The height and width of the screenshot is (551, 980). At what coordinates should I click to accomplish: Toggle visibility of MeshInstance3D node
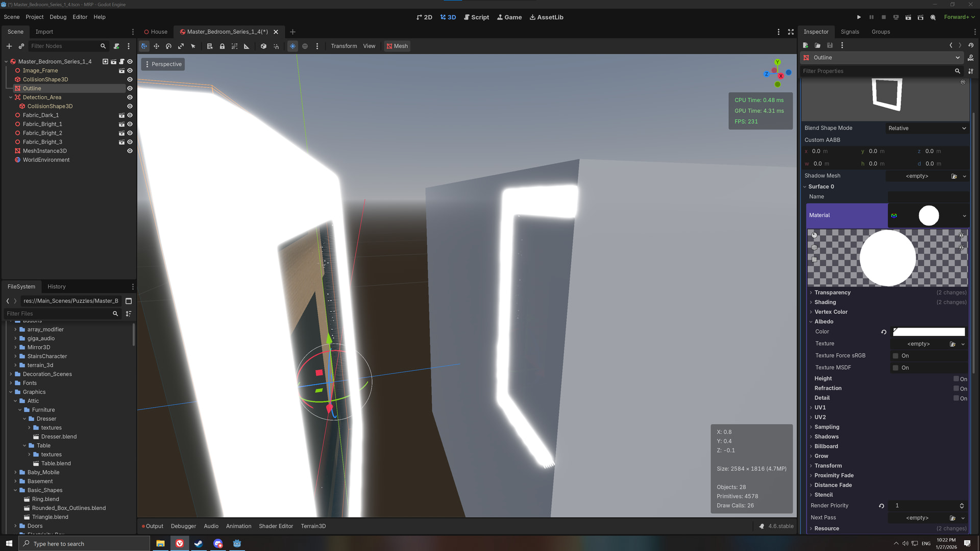pyautogui.click(x=130, y=151)
